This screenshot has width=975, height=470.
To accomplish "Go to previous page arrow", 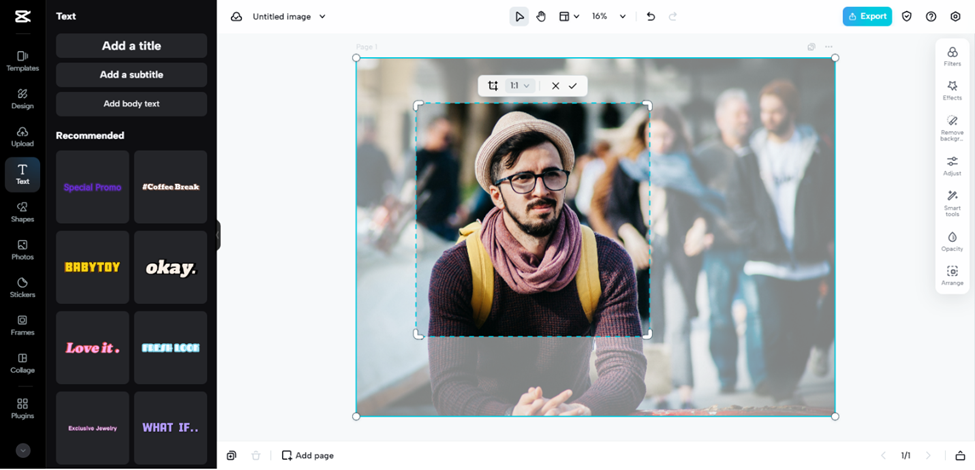I will 883,456.
